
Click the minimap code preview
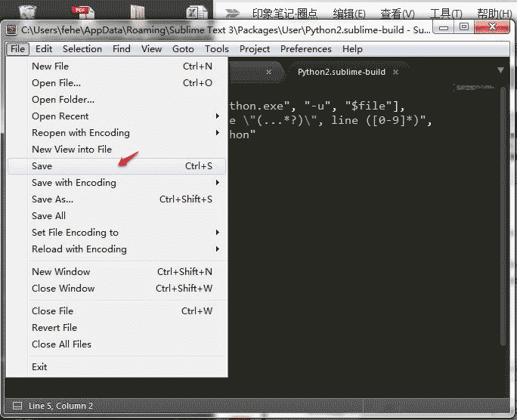(x=475, y=88)
